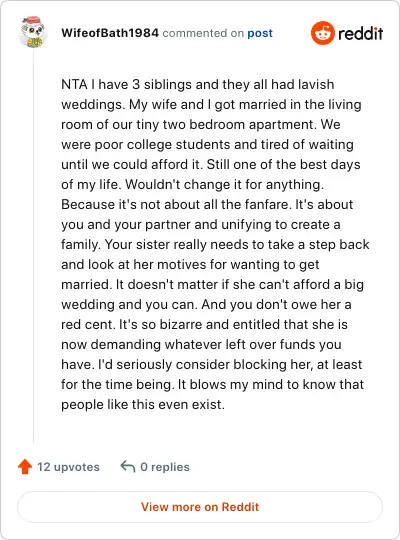The height and width of the screenshot is (540, 400).
Task: Click the word "NTA" starting the comment
Action: pos(74,84)
